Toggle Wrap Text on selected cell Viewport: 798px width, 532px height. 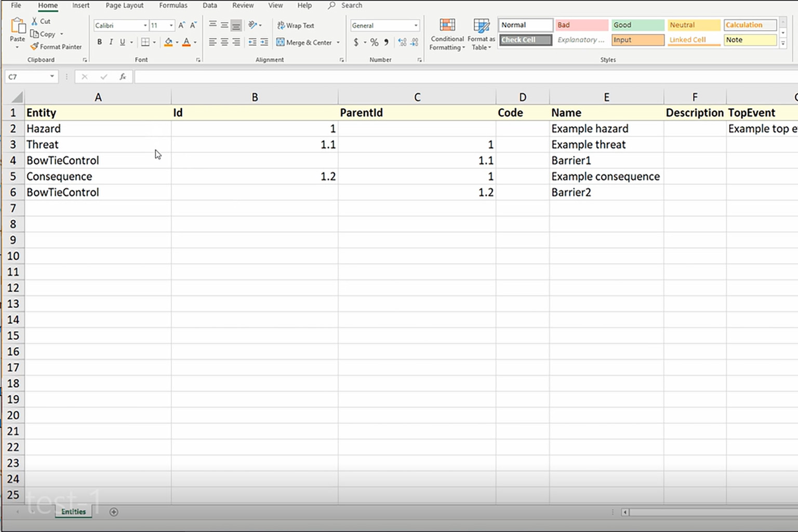pyautogui.click(x=295, y=25)
